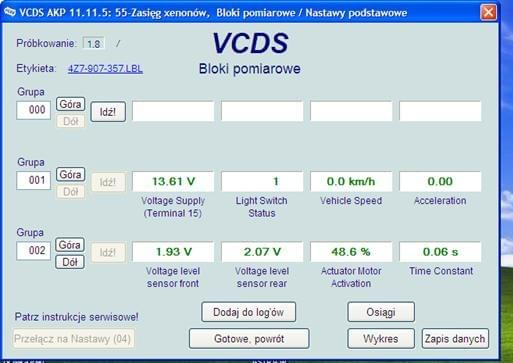Click the Dół button for group 001
The width and height of the screenshot is (513, 363).
coord(70,192)
